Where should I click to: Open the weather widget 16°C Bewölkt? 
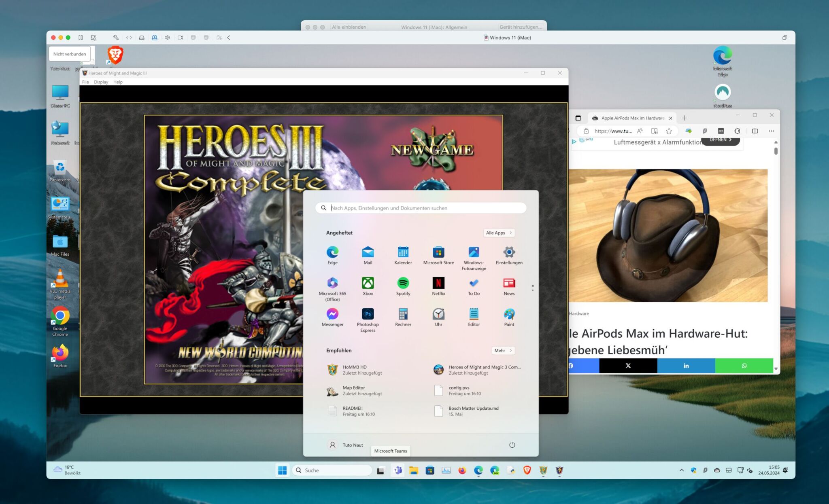coord(67,470)
